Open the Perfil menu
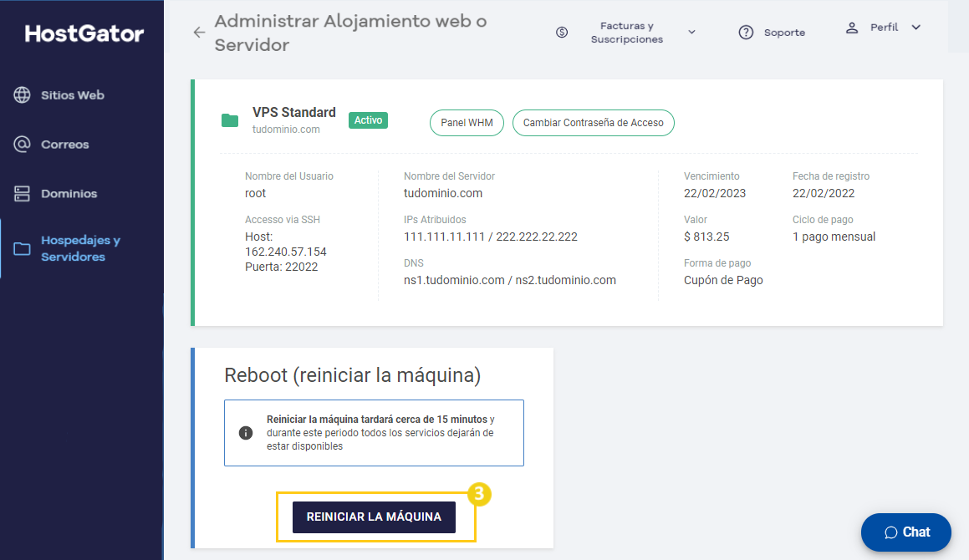 pyautogui.click(x=884, y=28)
